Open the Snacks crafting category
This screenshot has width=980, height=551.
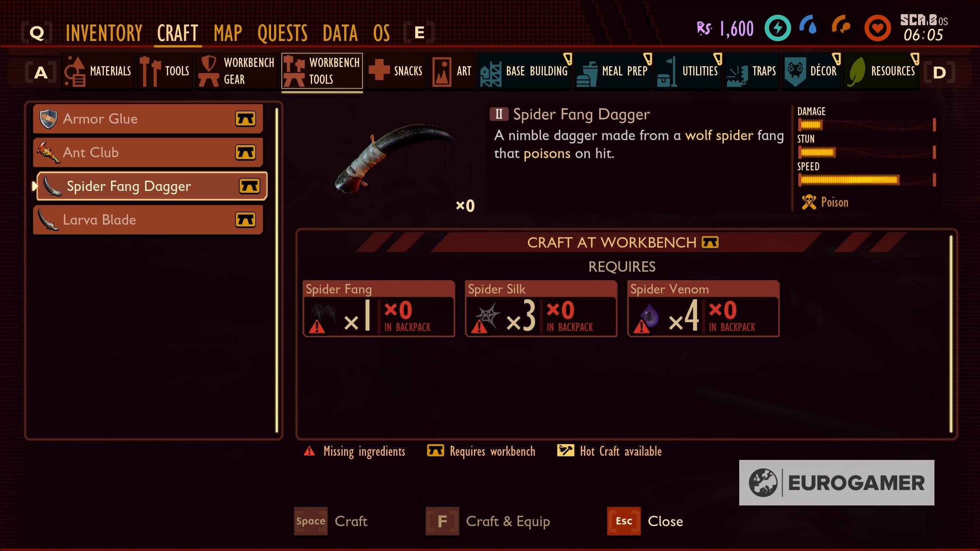(x=396, y=71)
